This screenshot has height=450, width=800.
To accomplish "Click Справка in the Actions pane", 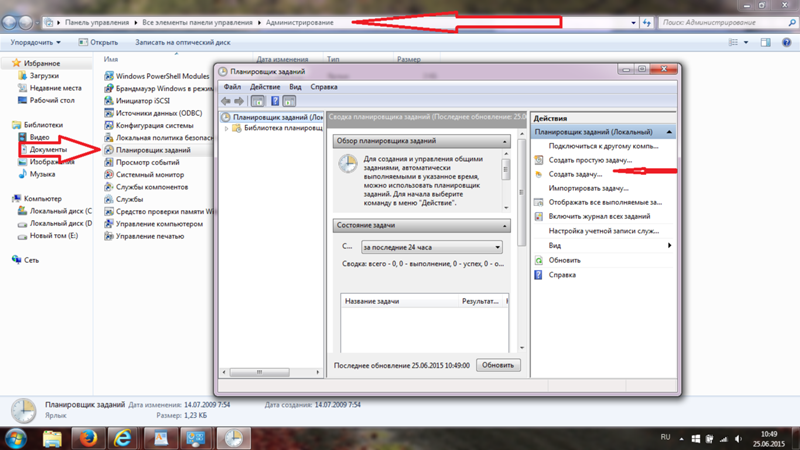I will (x=562, y=274).
